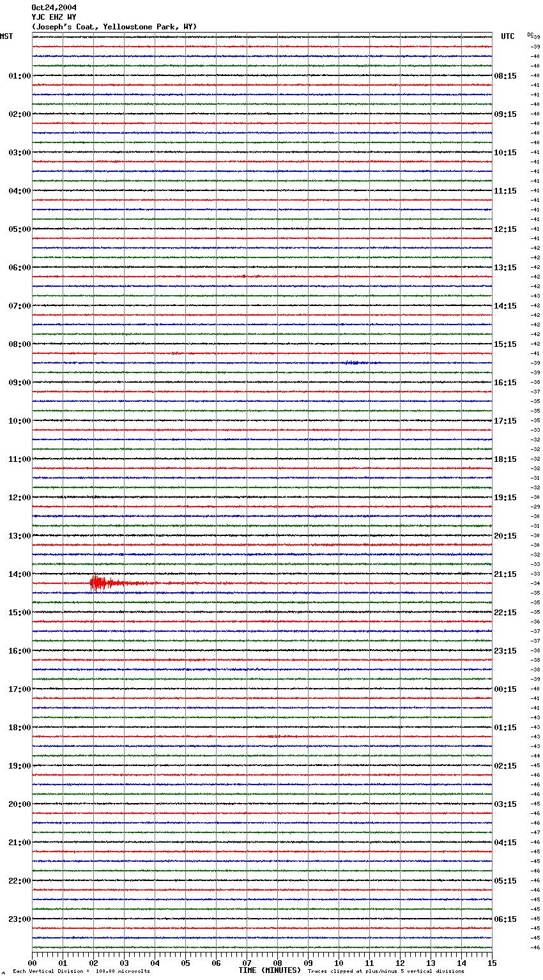Click minute label "12" on the bottom axis
This screenshot has height=980, width=543.
pos(400,963)
